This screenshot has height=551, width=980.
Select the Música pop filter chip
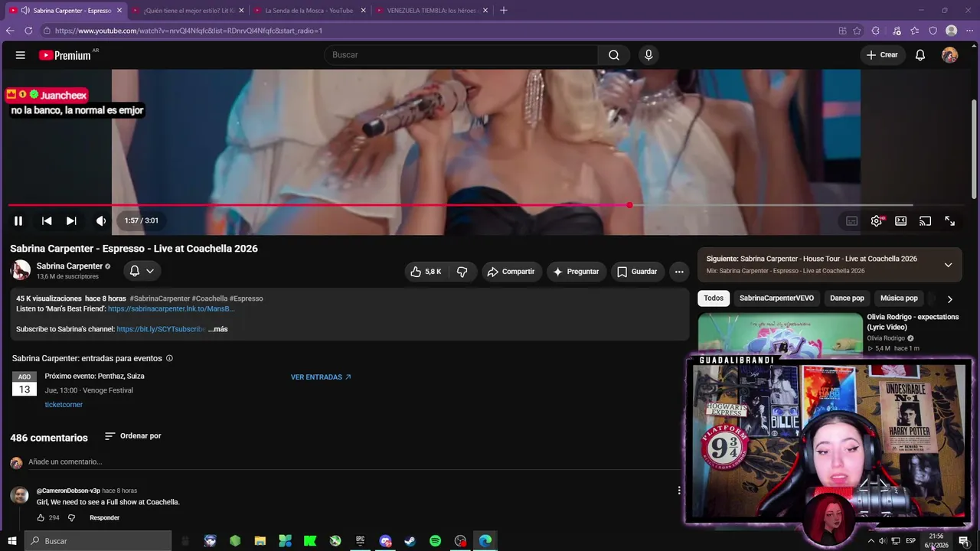pos(899,298)
